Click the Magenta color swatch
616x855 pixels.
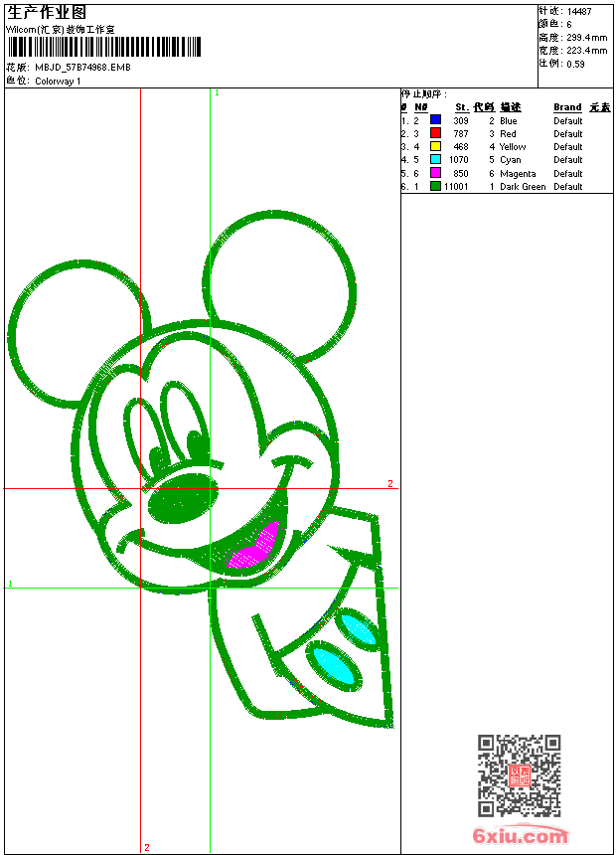pyautogui.click(x=435, y=173)
